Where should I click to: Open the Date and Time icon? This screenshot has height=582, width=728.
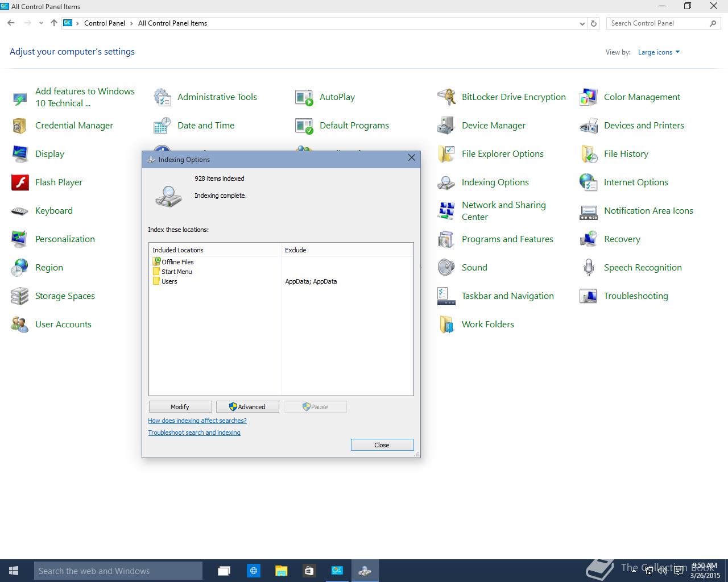(x=162, y=126)
